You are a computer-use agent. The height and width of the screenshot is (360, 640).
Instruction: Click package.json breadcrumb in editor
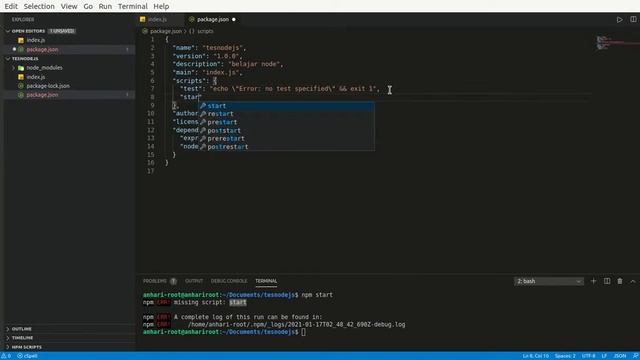166,31
